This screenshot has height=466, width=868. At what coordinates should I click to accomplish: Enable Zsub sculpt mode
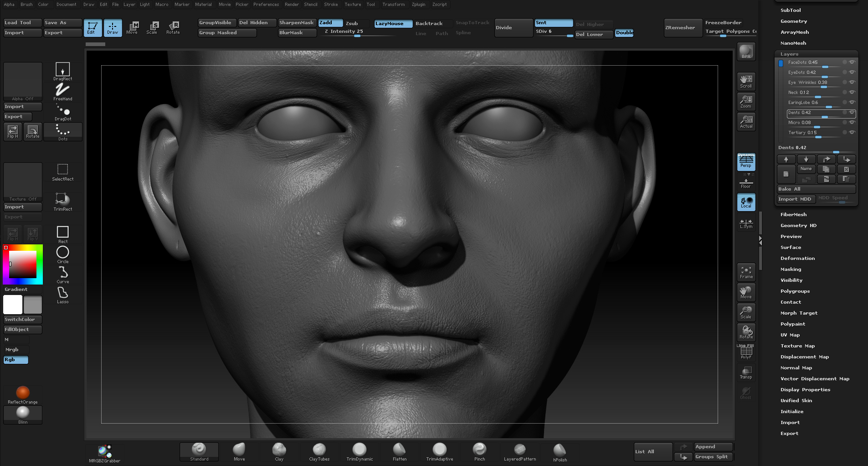click(x=352, y=23)
